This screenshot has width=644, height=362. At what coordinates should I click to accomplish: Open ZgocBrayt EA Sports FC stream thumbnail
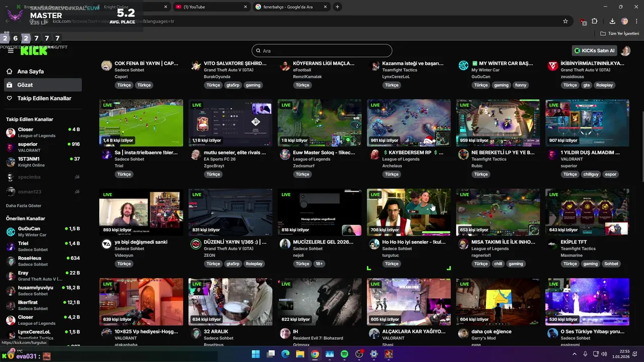(x=230, y=123)
